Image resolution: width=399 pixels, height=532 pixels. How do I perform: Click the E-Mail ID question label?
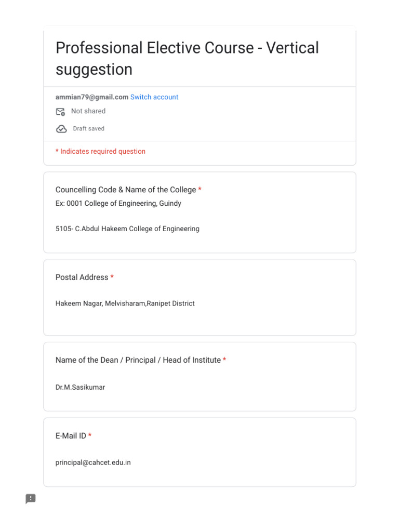pos(71,436)
